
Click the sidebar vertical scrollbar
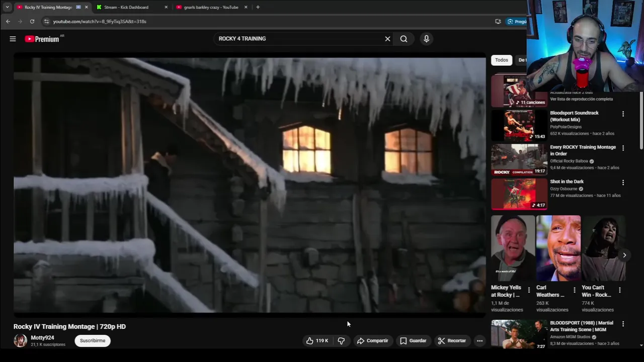(641, 121)
